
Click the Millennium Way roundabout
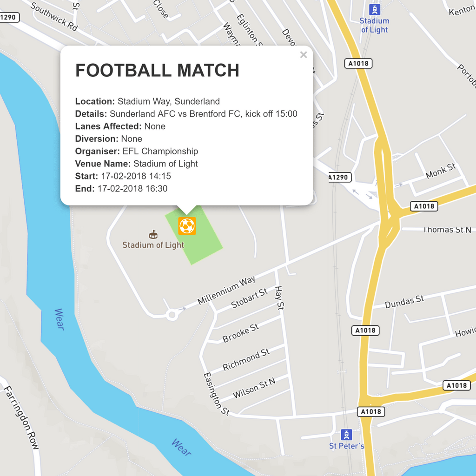click(x=172, y=315)
